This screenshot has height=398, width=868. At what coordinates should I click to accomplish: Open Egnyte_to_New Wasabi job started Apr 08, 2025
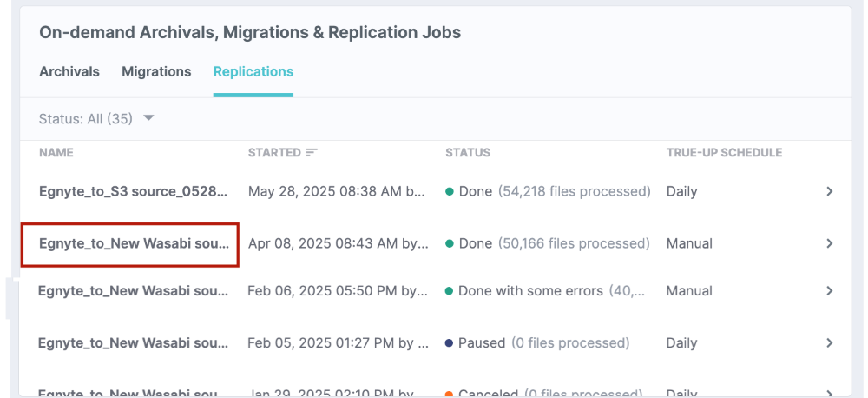tap(134, 243)
